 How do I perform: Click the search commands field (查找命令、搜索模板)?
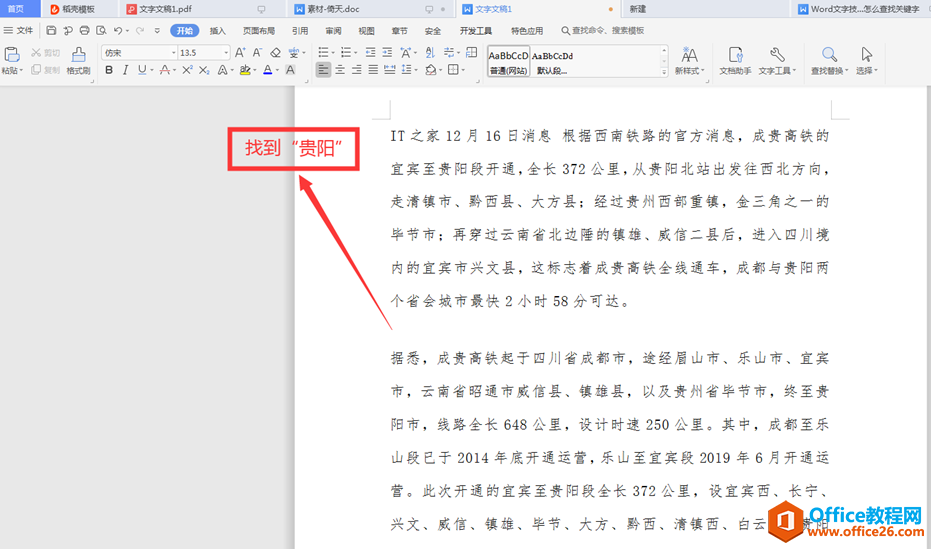click(x=603, y=30)
